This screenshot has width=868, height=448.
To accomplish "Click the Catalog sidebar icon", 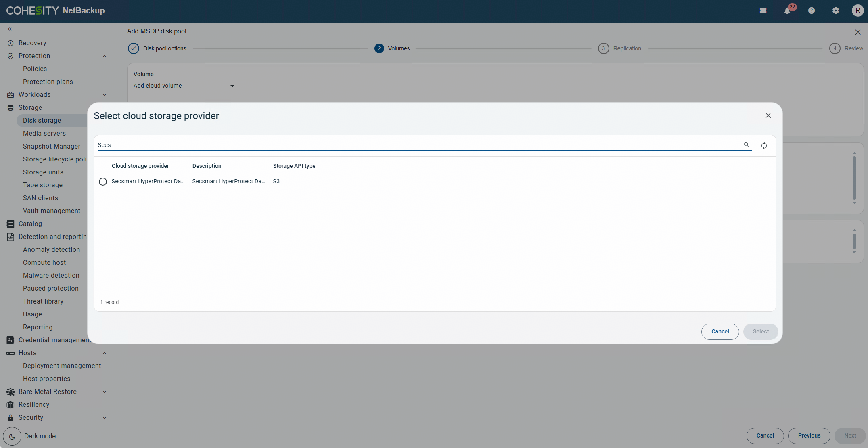I will (x=10, y=224).
